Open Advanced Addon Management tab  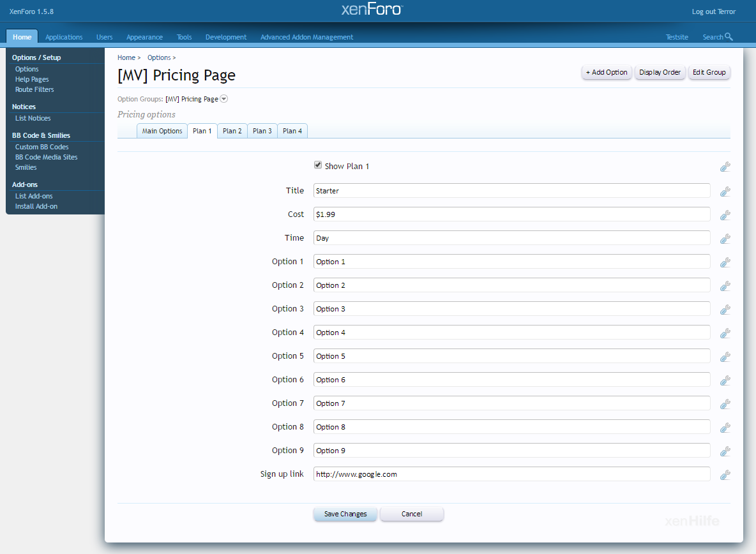[x=306, y=37]
